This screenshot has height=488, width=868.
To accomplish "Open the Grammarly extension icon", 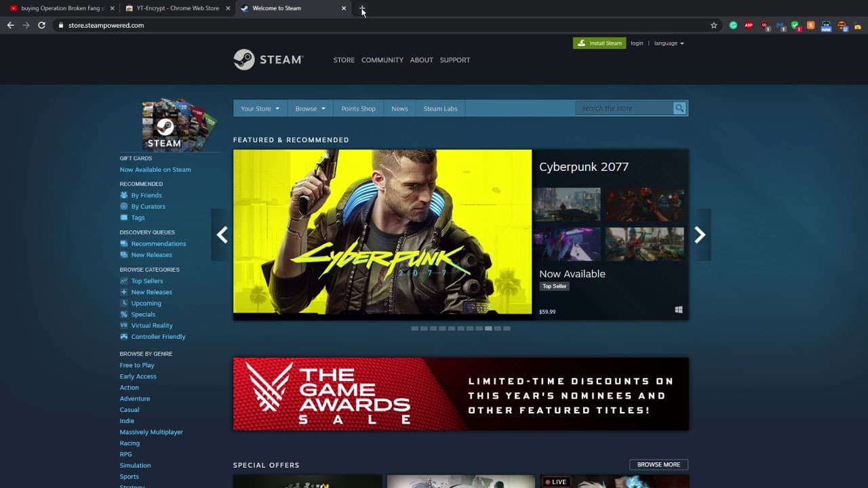I will click(733, 25).
